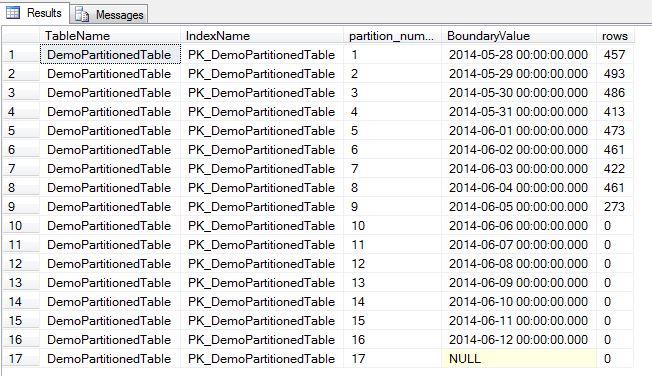Click boundary value 2014-06-07 00:00:00.000
652x376 pixels.
click(519, 245)
